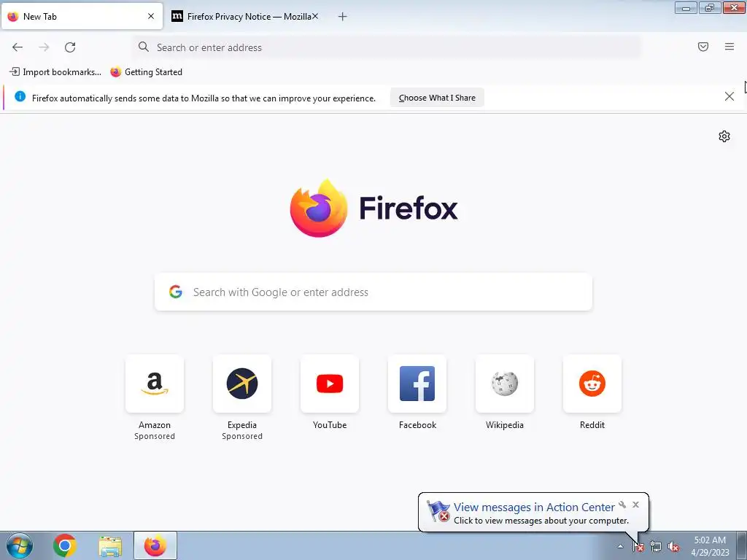747x560 pixels.
Task: Click network icon in system tray
Action: [x=656, y=547]
